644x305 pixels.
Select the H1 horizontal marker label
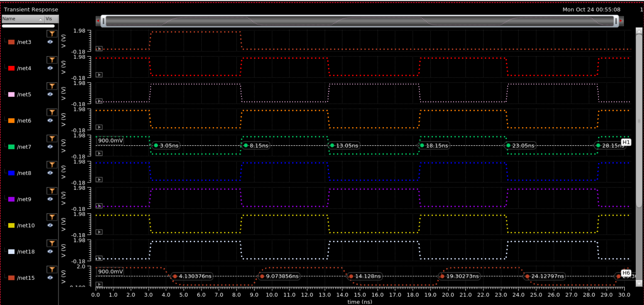coord(626,142)
